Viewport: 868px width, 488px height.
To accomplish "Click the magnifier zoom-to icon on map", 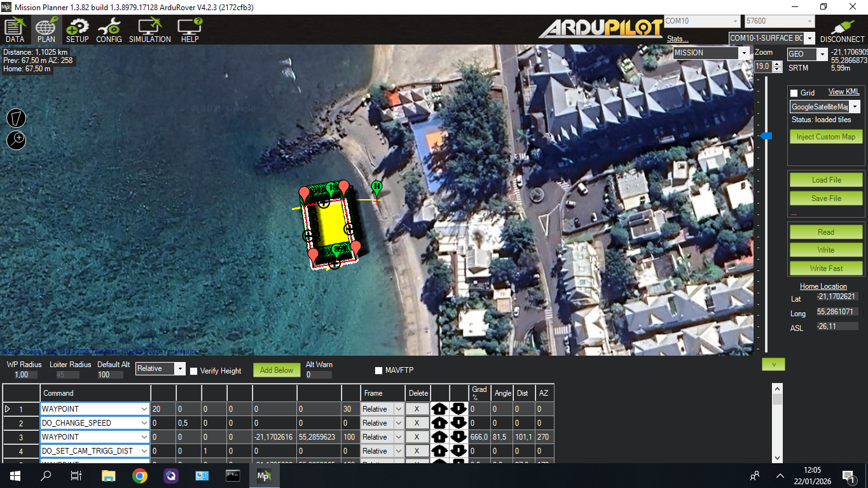I will pos(17,140).
